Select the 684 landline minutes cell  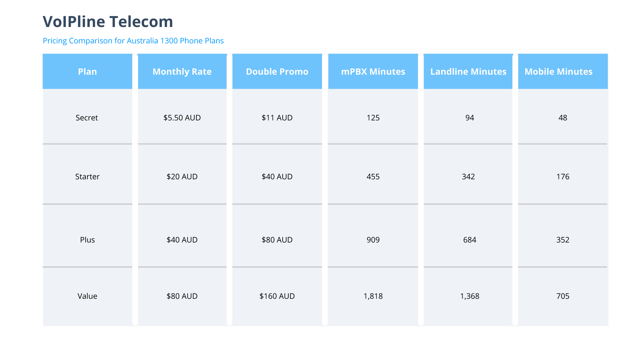point(469,240)
